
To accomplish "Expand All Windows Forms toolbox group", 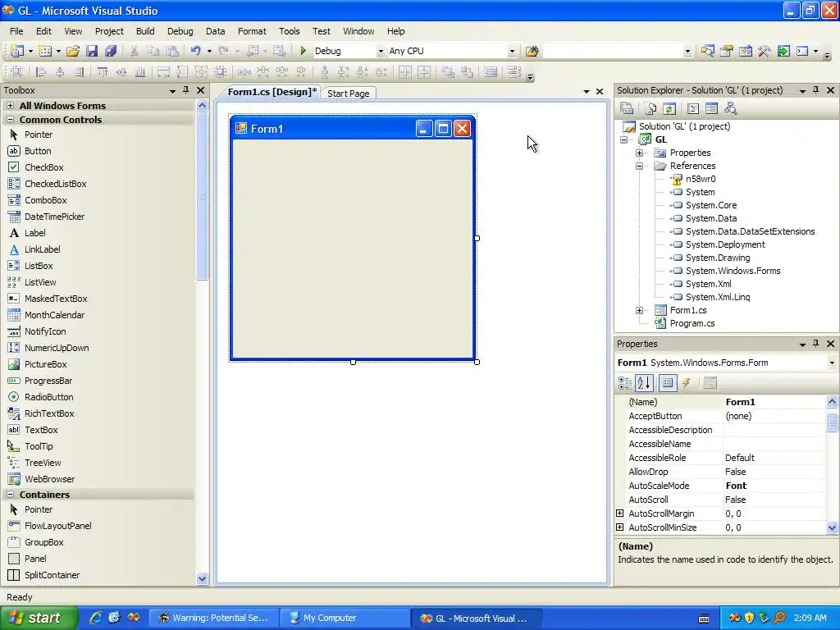I will point(10,106).
